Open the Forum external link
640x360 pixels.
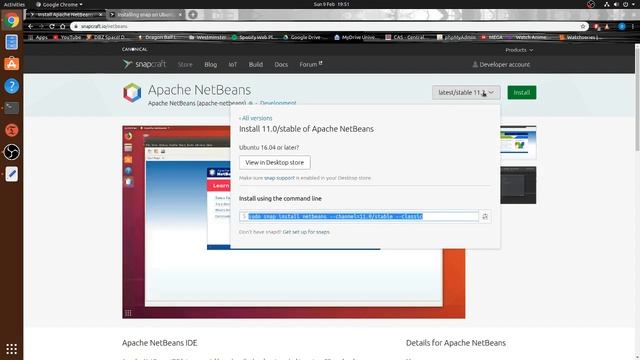pos(311,64)
